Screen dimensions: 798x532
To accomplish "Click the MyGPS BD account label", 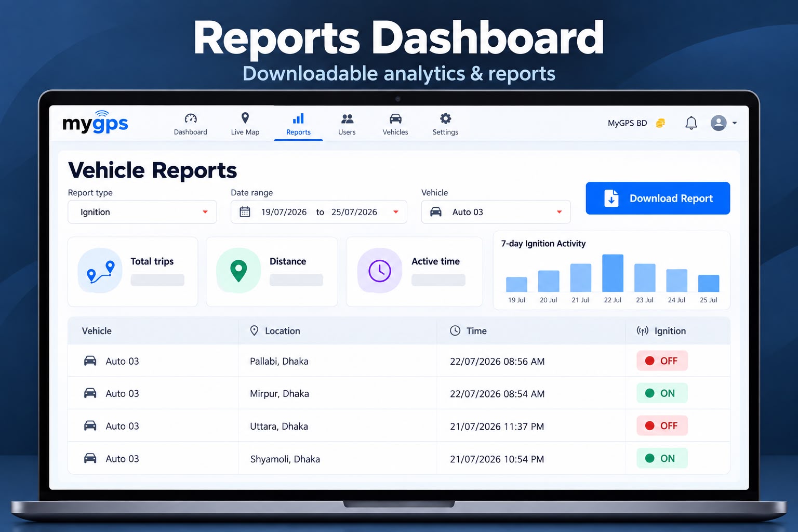I will (x=628, y=123).
